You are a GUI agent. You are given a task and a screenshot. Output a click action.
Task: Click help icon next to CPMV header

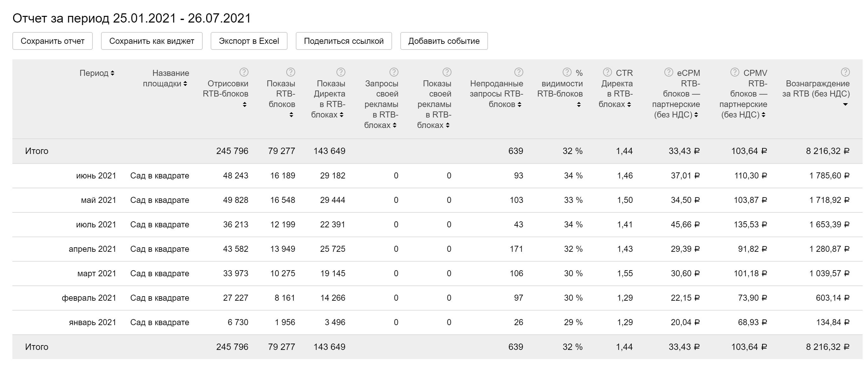point(735,72)
